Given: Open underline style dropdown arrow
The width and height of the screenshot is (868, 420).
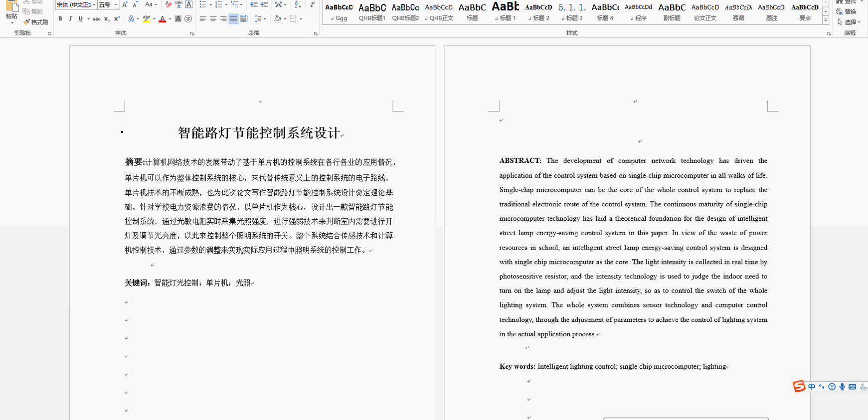Looking at the screenshot, I should pos(88,19).
